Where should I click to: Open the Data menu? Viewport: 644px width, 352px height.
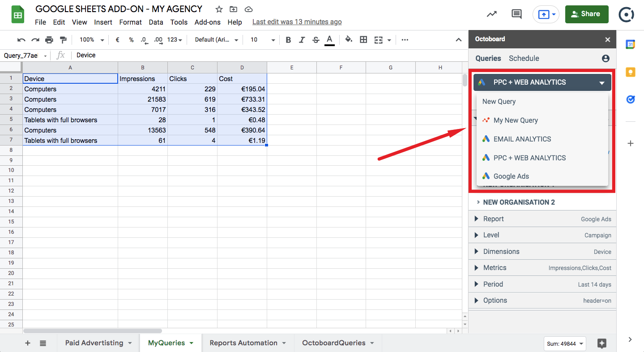click(156, 22)
